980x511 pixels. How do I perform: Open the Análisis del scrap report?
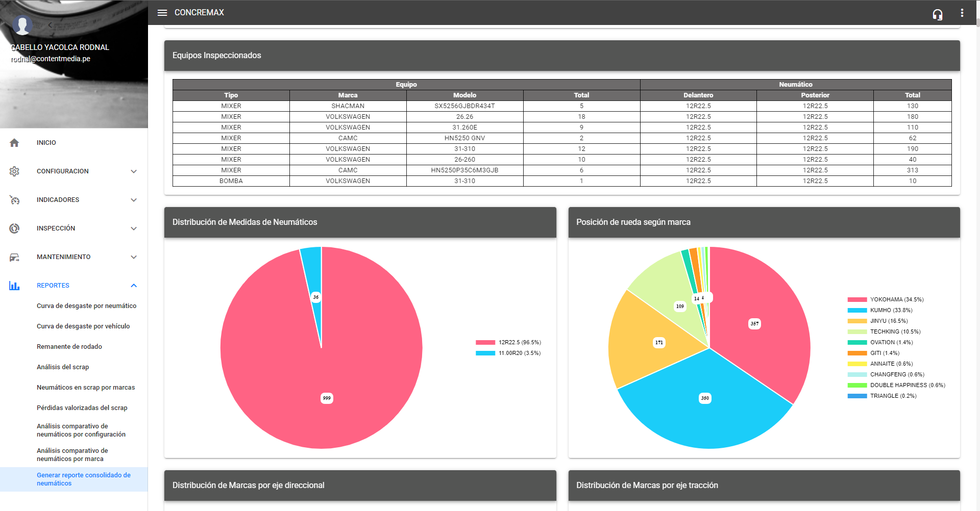coord(63,367)
